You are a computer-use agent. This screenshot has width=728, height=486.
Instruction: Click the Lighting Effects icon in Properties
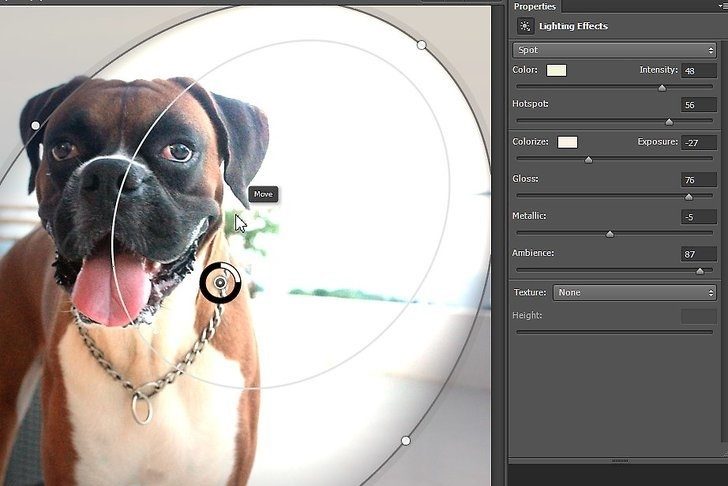coord(524,26)
